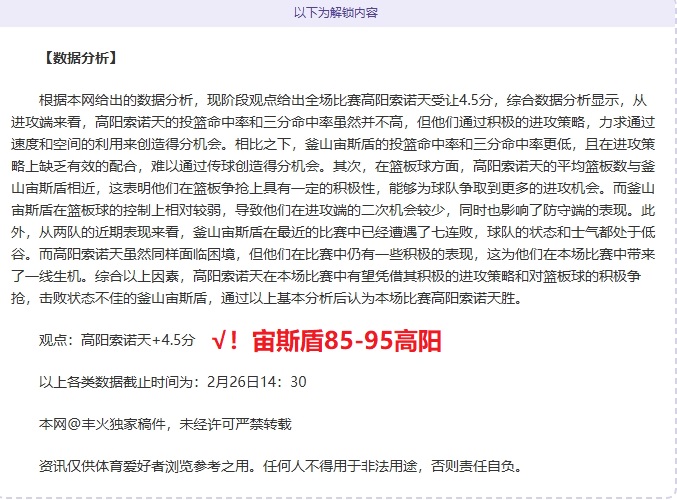
Task: Click the paragraph's last line ending 高阳索诺天胜
Action: 266,298
